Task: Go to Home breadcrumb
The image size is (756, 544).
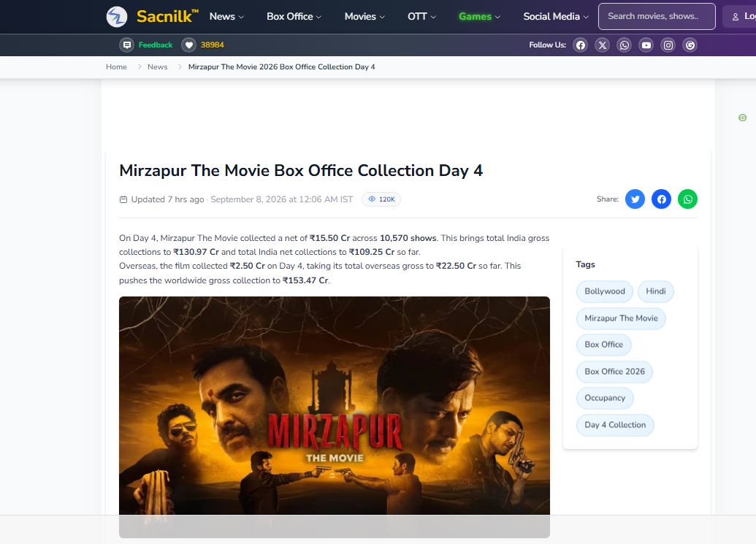Action: click(x=116, y=67)
